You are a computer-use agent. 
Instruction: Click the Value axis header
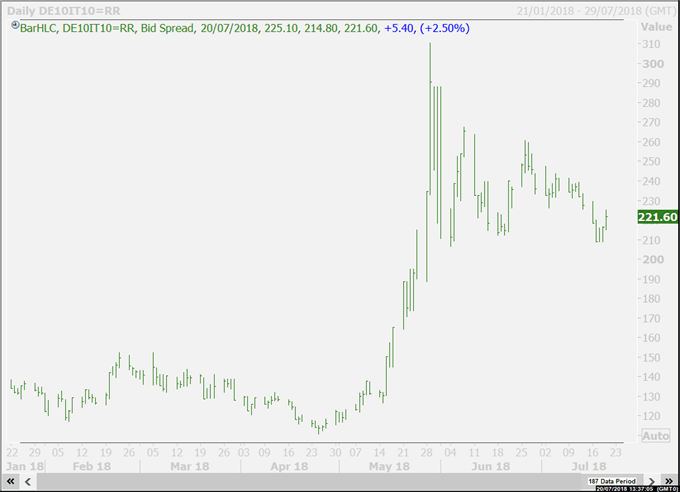point(656,27)
